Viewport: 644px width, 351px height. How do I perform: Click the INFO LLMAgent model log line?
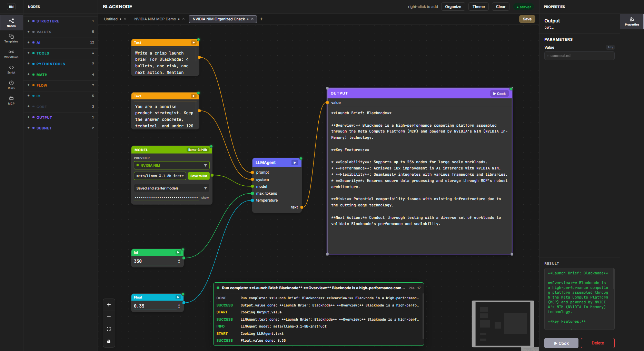[317, 326]
